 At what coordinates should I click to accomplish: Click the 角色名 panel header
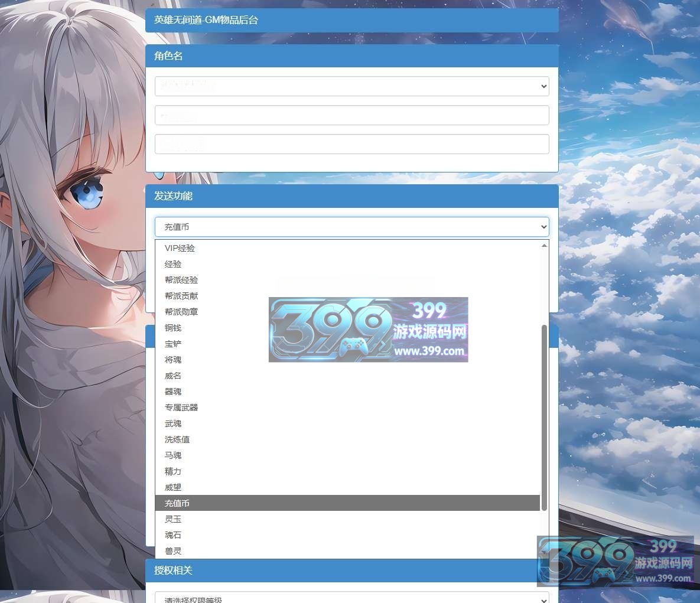[x=352, y=56]
